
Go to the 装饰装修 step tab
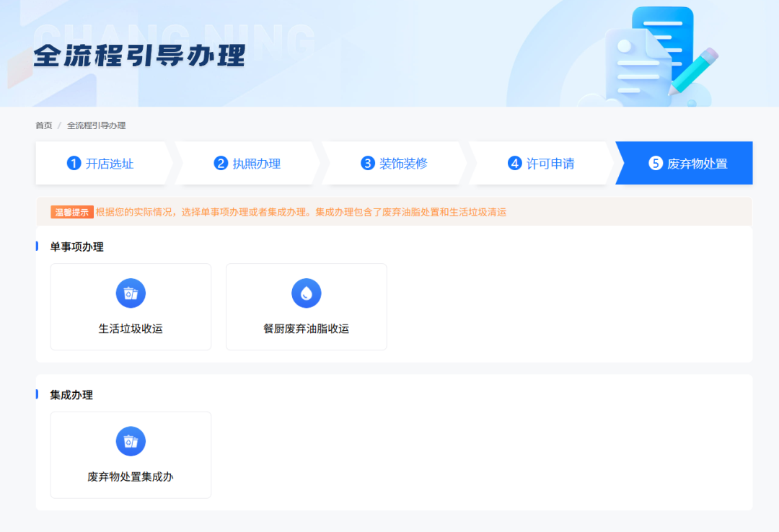[403, 164]
